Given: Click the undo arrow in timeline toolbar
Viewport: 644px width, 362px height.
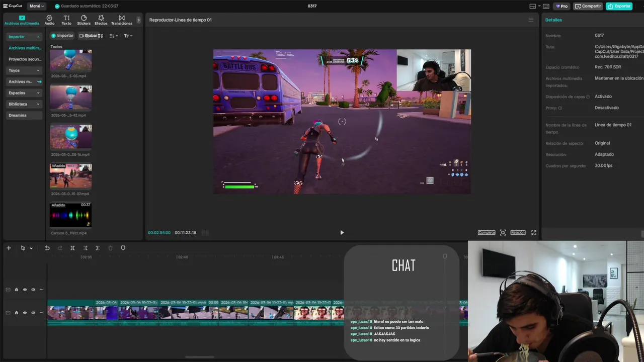Looking at the screenshot, I should pyautogui.click(x=47, y=248).
